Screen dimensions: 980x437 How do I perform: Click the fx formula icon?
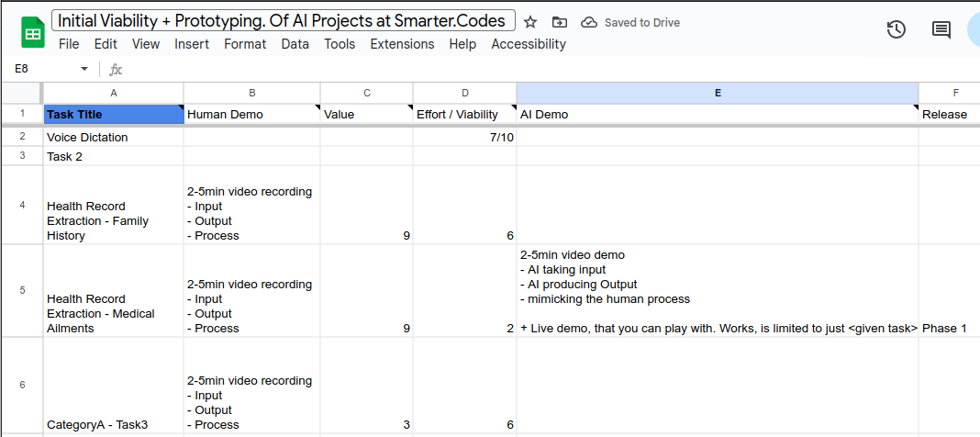click(x=116, y=69)
